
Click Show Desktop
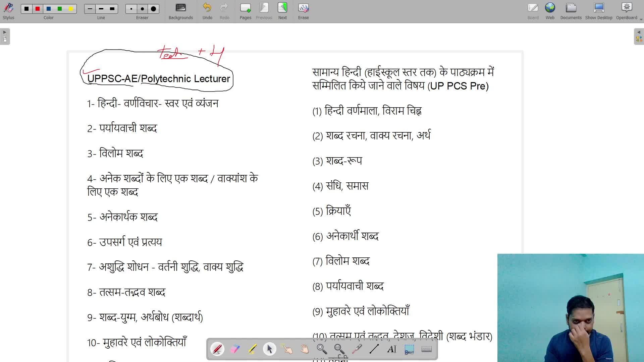coord(599,11)
